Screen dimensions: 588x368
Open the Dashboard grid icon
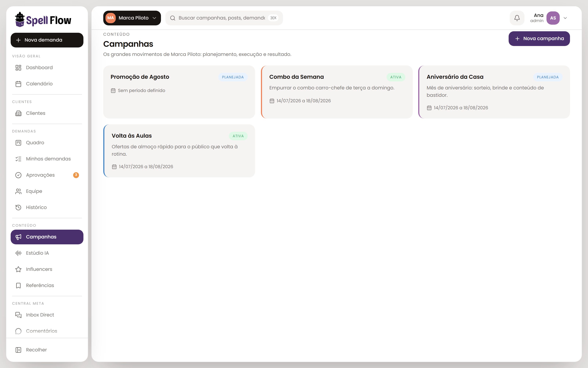(18, 68)
